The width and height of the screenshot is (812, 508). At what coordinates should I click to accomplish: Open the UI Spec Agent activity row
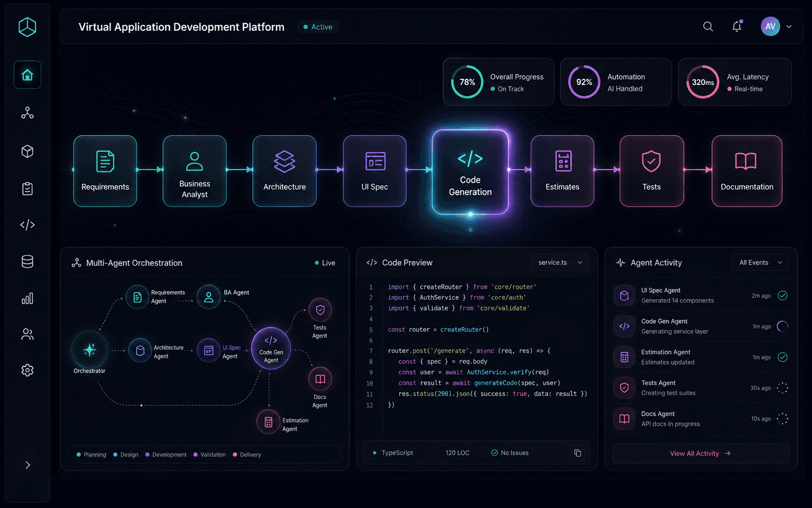click(701, 295)
